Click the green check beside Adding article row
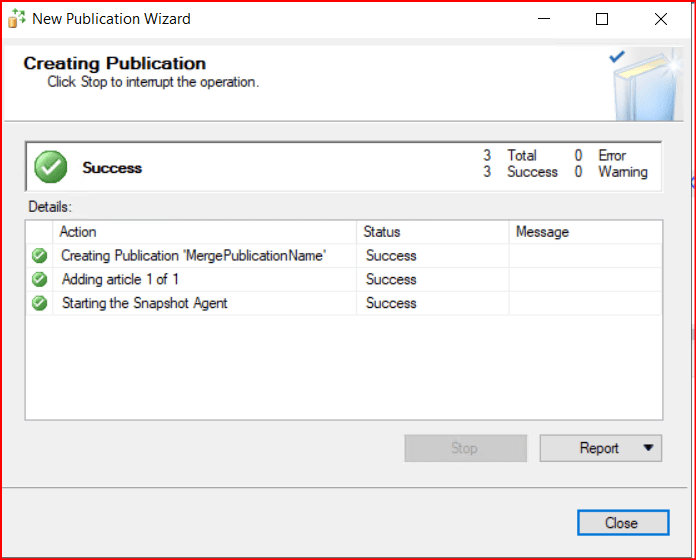 click(40, 280)
